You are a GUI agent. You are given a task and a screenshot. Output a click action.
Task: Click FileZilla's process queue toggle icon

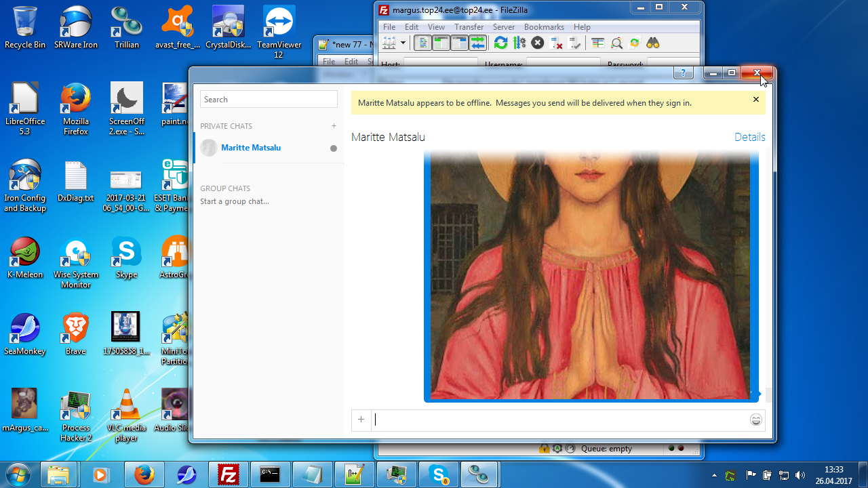coord(519,43)
